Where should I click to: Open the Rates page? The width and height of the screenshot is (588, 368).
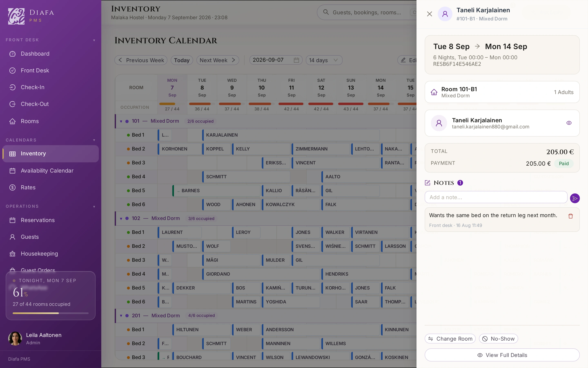[x=51, y=188]
